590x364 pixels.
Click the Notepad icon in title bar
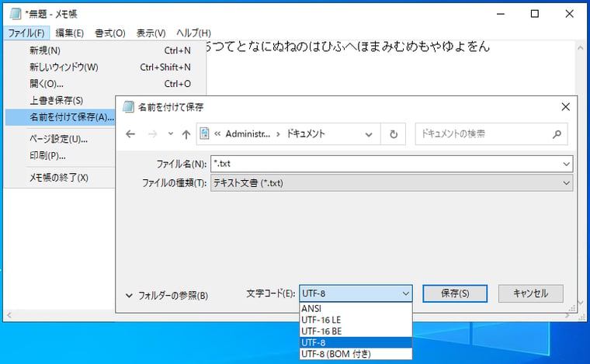[16, 14]
